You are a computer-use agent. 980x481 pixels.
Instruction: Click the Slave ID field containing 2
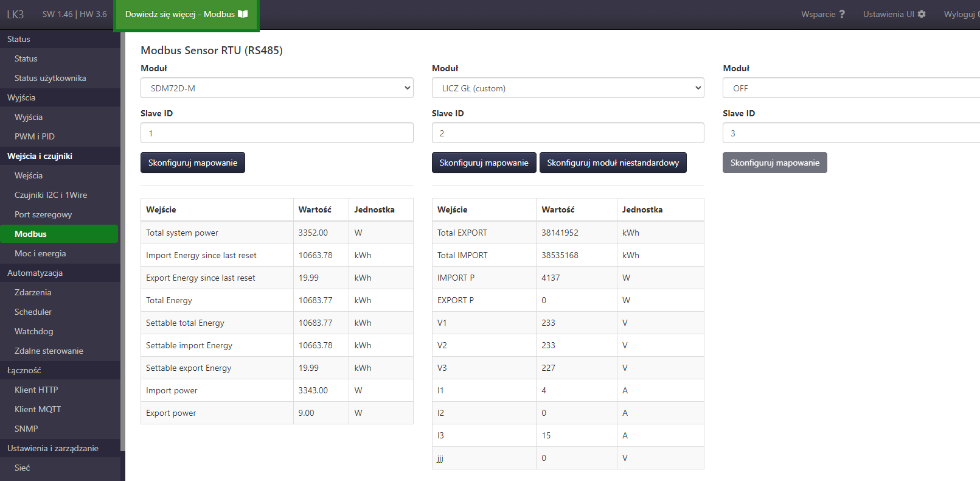(x=568, y=133)
